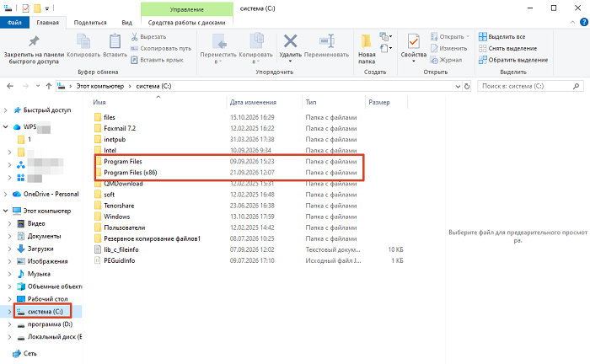Open the help question mark icon
This screenshot has height=364, width=590.
tap(584, 23)
